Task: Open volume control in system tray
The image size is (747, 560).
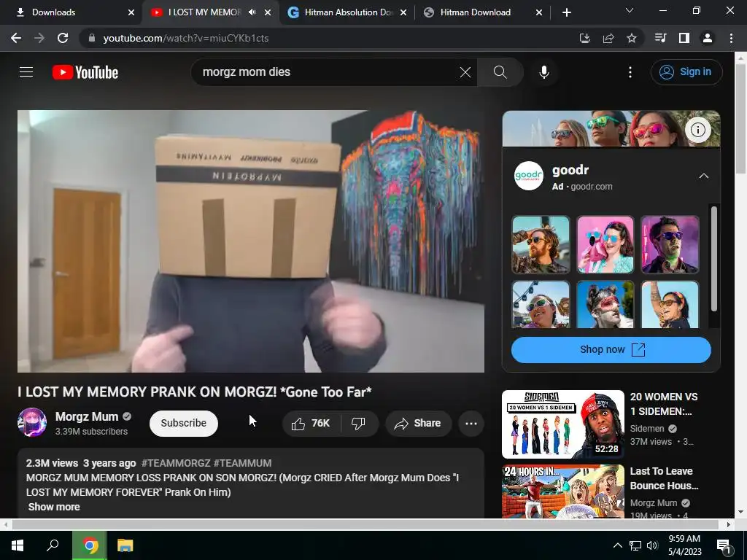Action: [x=651, y=545]
